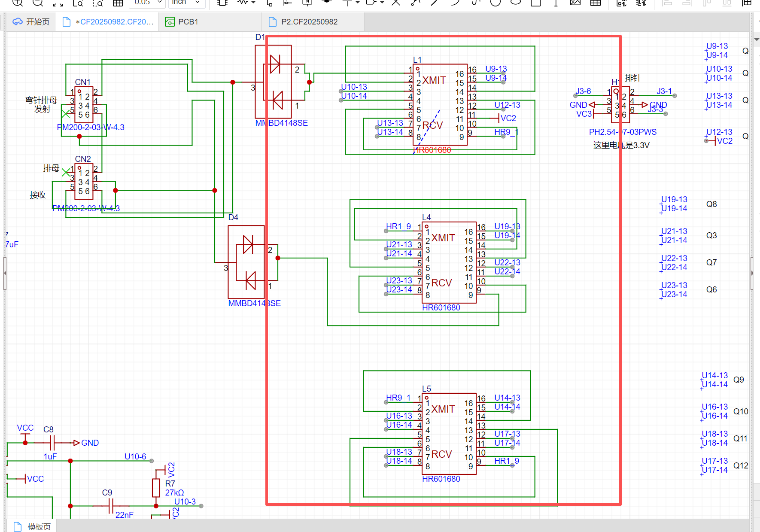Click the CN1 connector component

click(x=84, y=106)
